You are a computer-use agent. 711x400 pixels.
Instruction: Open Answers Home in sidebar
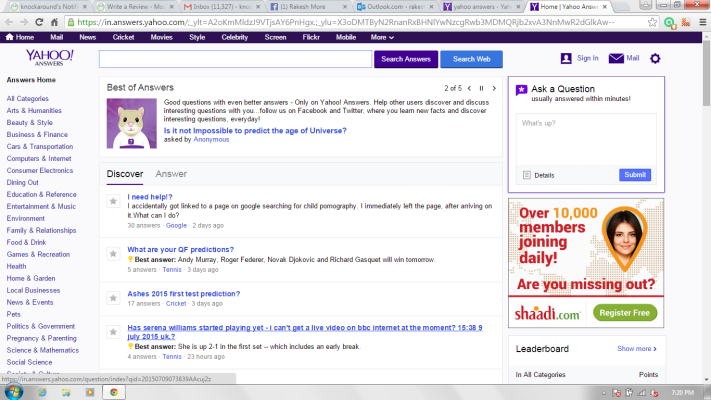(31, 80)
